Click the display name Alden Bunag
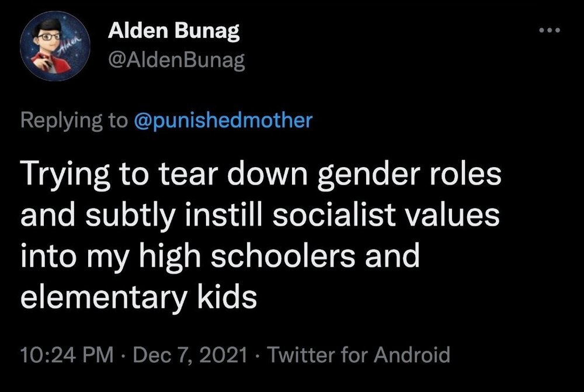Viewport: 584px width, 392px height. pos(173,33)
